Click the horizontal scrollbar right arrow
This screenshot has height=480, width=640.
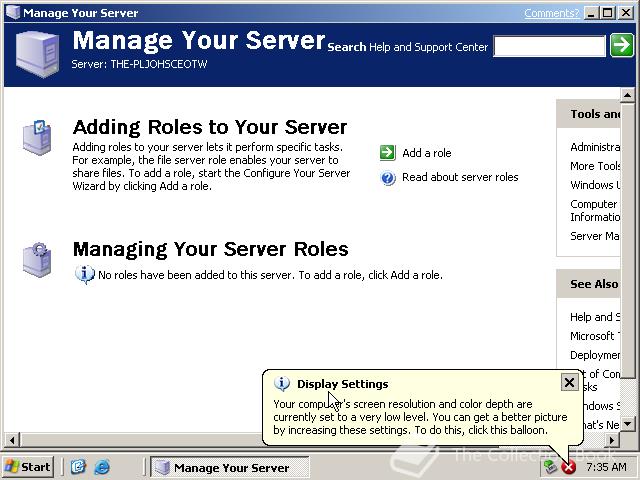(x=611, y=440)
